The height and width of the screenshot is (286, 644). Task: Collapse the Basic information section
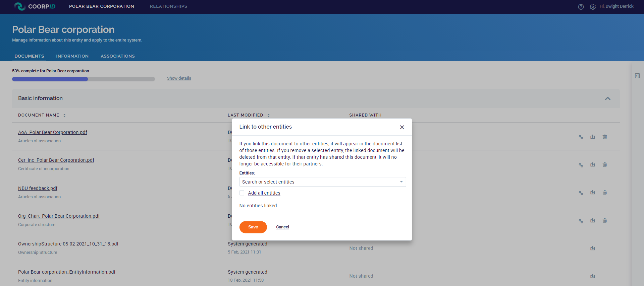607,98
